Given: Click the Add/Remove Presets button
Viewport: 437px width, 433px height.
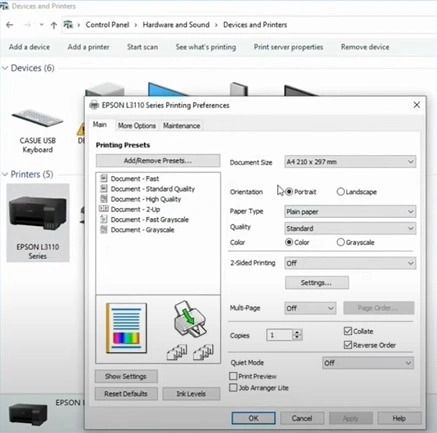Looking at the screenshot, I should click(x=158, y=160).
